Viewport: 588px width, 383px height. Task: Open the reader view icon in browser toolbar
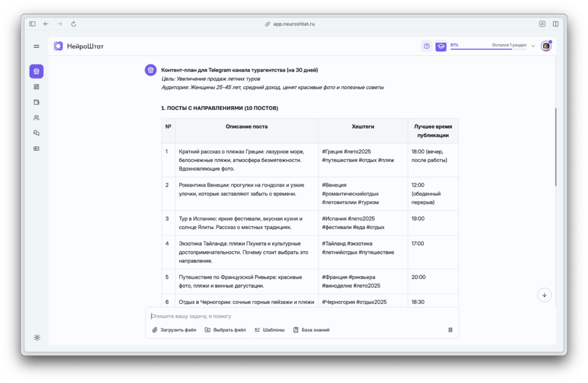point(542,24)
